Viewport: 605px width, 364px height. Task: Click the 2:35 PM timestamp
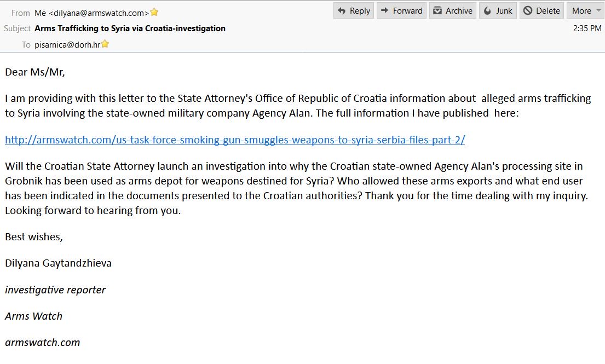pos(587,28)
